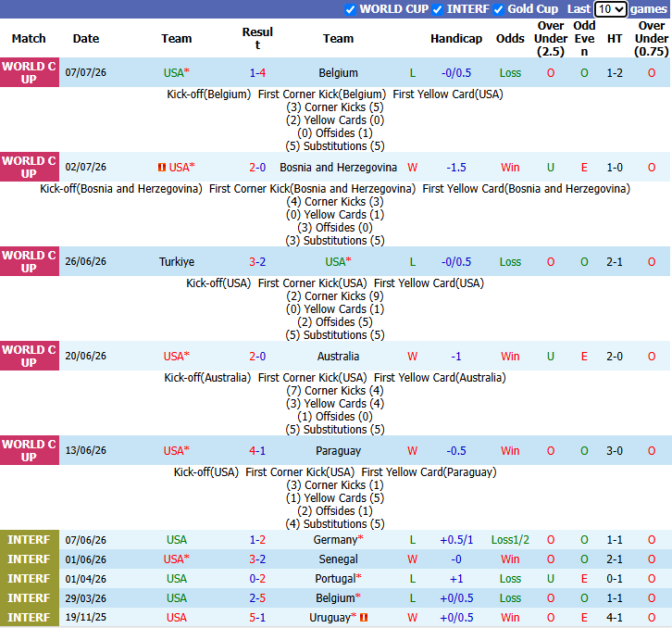Click the Match column header
The height and width of the screenshot is (628, 672).
[29, 39]
